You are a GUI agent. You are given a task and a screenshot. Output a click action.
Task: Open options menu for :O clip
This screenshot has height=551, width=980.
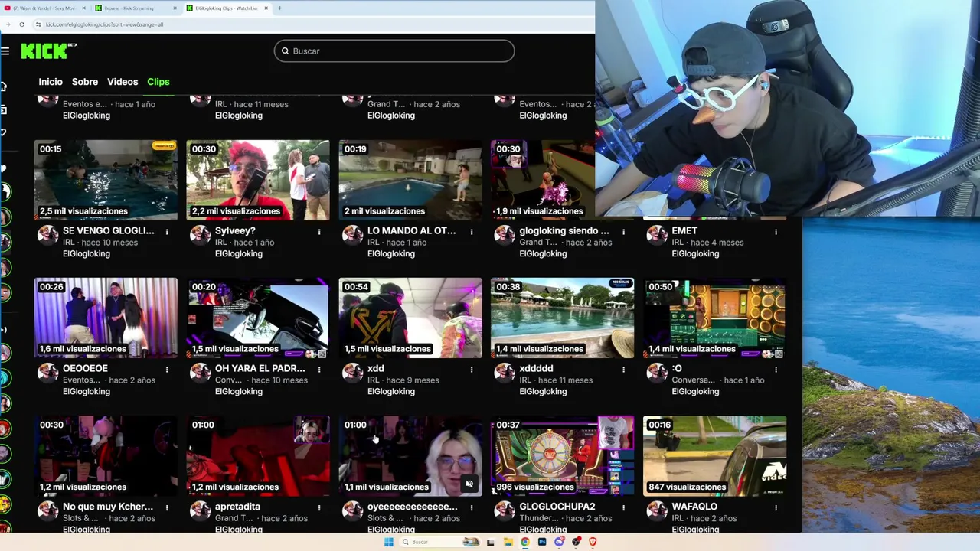click(x=776, y=369)
